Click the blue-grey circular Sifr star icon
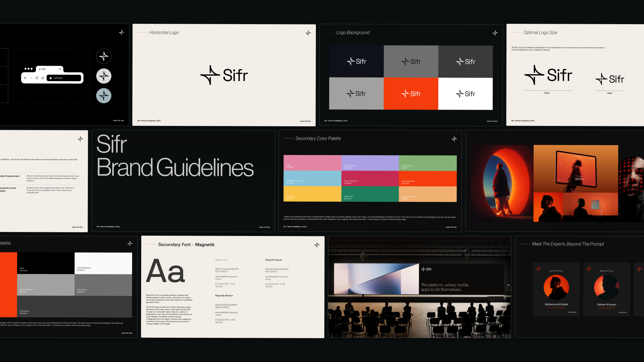Viewport: 644px width, 362px height. pyautogui.click(x=104, y=96)
